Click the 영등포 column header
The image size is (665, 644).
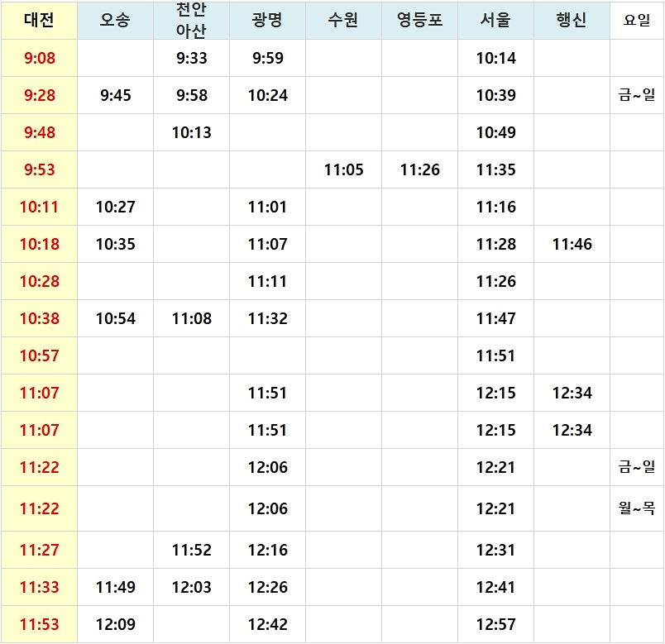419,20
